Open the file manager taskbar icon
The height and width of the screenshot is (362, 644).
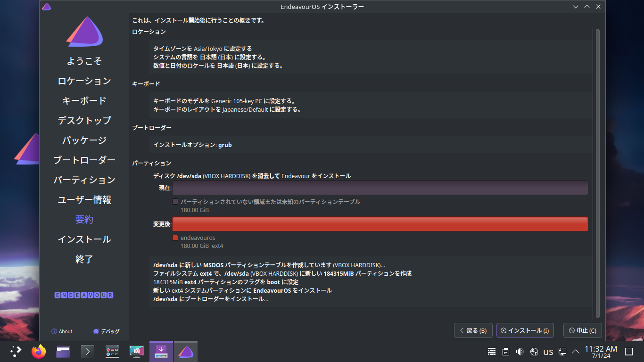[x=63, y=352]
